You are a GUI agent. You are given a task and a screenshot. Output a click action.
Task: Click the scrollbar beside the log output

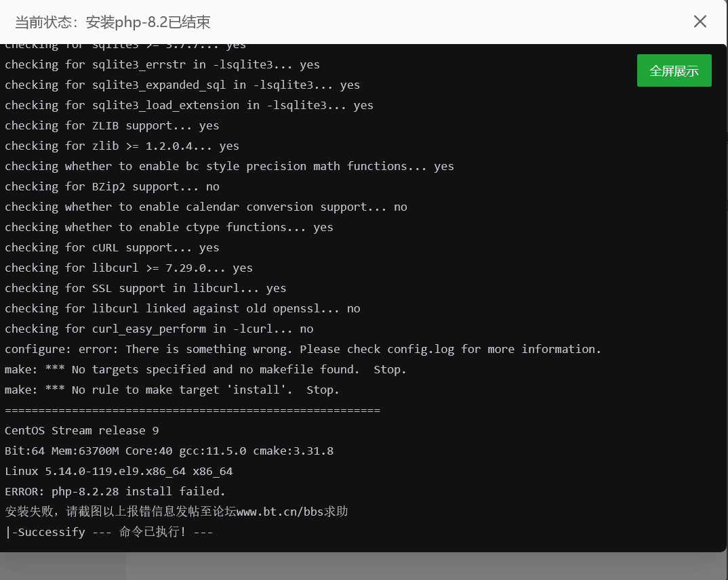tap(725, 271)
